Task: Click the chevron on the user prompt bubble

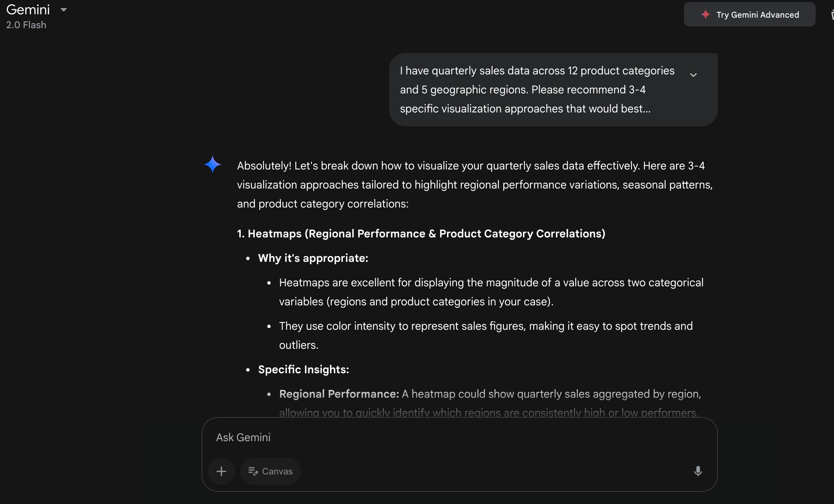Action: point(694,75)
